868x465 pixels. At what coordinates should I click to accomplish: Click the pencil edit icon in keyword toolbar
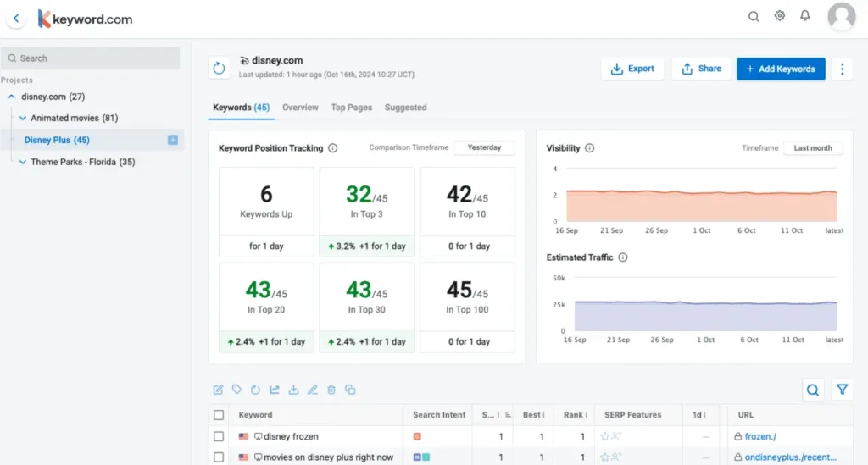[313, 390]
